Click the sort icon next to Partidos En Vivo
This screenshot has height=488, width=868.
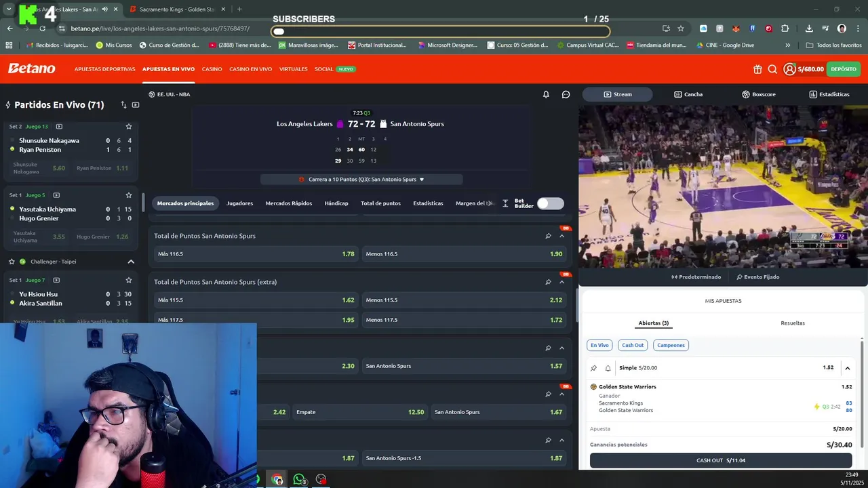point(123,105)
